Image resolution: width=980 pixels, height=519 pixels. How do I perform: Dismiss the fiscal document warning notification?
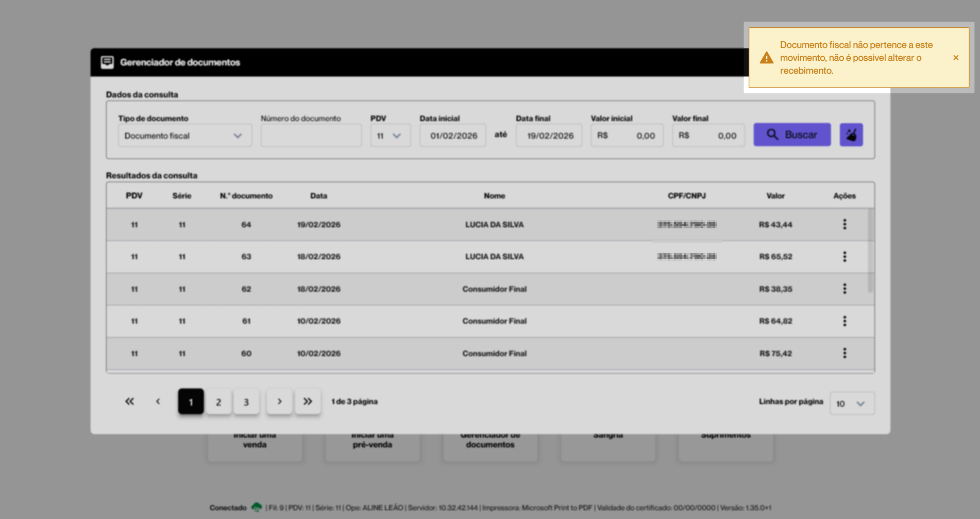click(956, 58)
